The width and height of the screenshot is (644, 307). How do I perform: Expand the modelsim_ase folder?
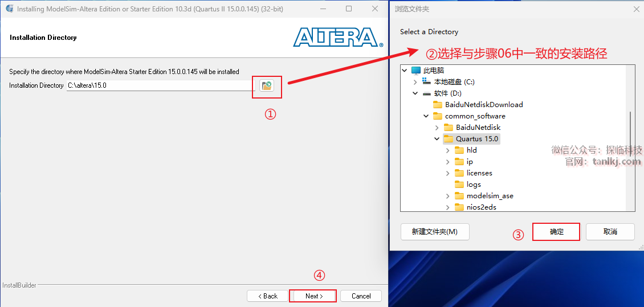tap(448, 196)
